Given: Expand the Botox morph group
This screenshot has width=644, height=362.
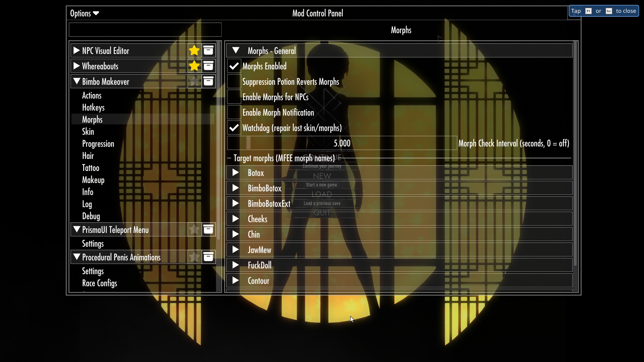Looking at the screenshot, I should point(235,173).
